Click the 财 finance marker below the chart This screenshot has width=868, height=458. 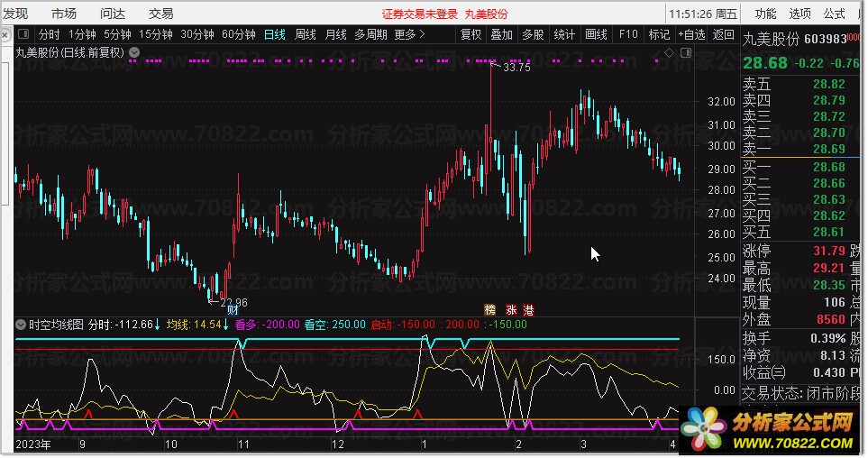[x=233, y=309]
